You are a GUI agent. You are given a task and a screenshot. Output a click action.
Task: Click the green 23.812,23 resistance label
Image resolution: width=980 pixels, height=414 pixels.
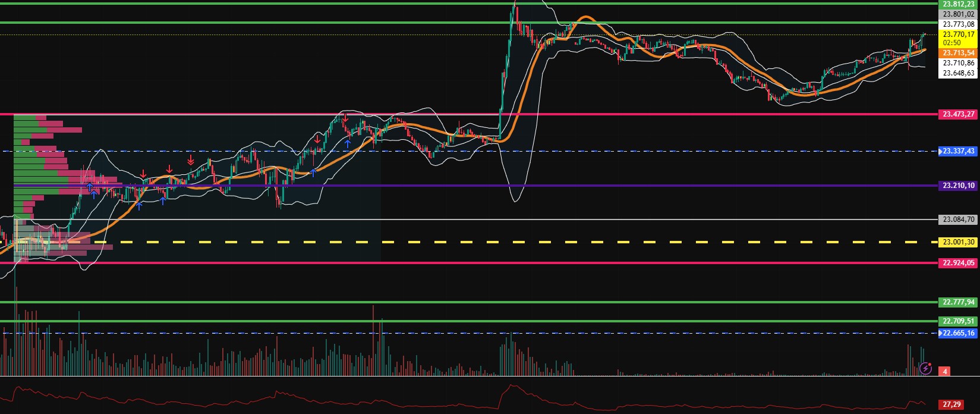click(958, 4)
